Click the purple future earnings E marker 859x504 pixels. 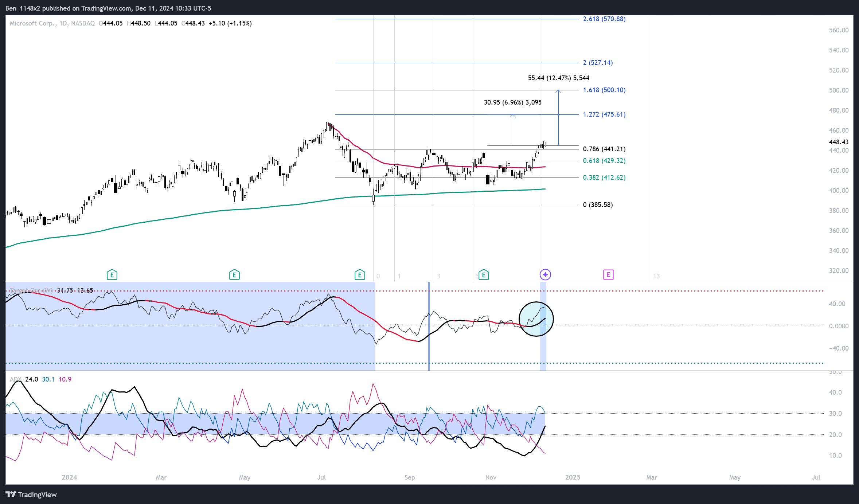(x=608, y=275)
